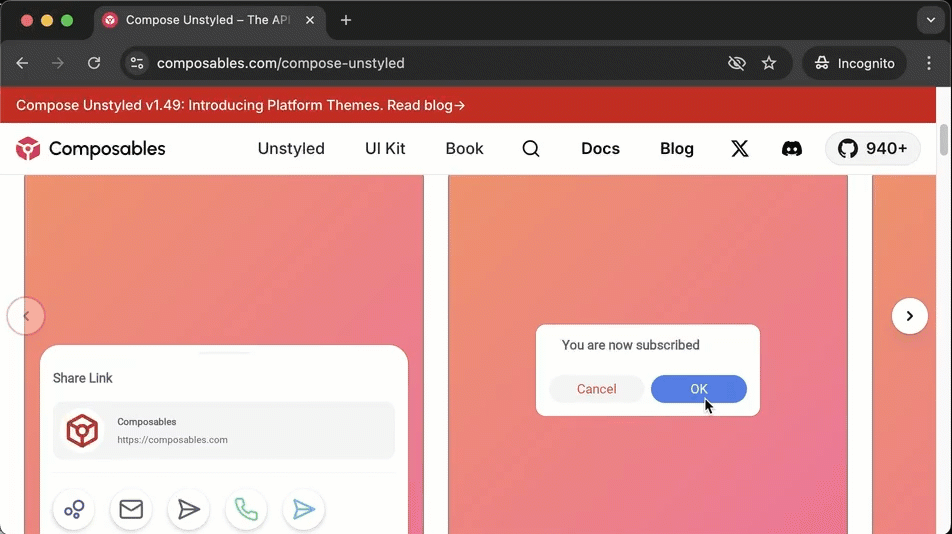Expand the tab search dropdown arrow
Viewport: 952px width, 534px height.
tap(930, 20)
